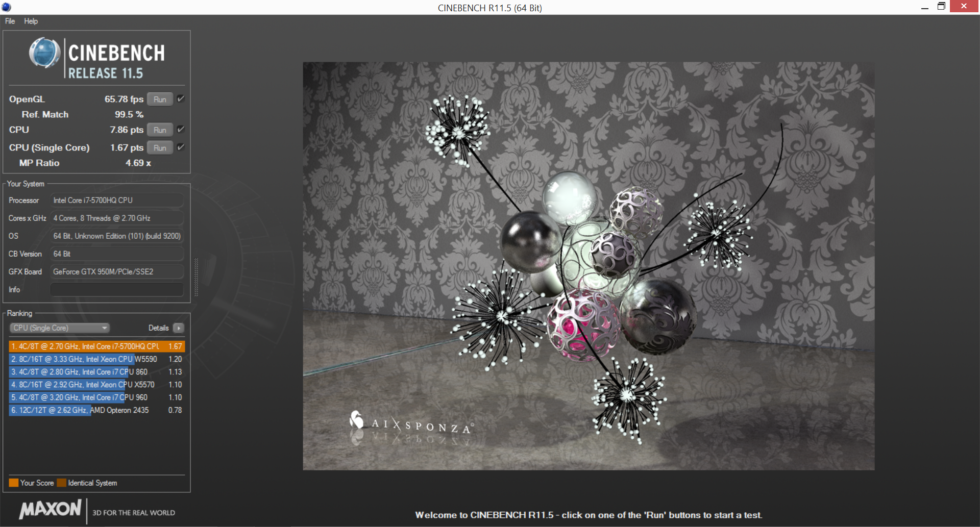Click the MP Ratio 4.69 x value
This screenshot has width=980, height=527.
coord(138,163)
